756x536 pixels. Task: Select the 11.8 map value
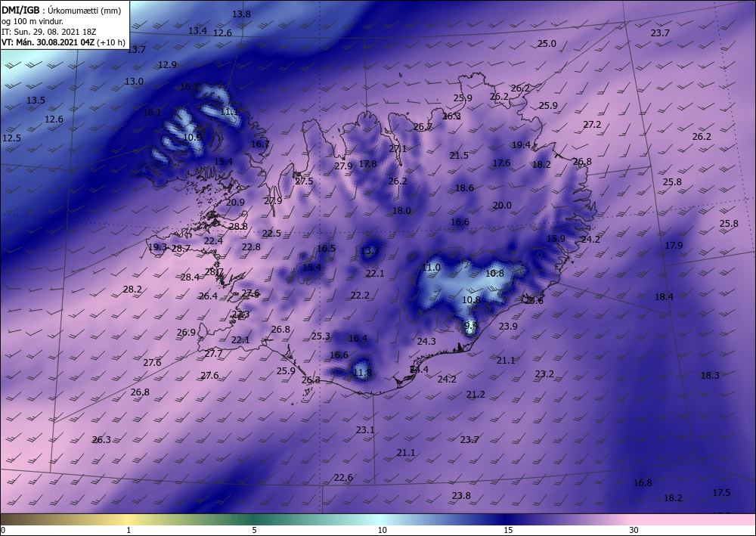click(362, 372)
